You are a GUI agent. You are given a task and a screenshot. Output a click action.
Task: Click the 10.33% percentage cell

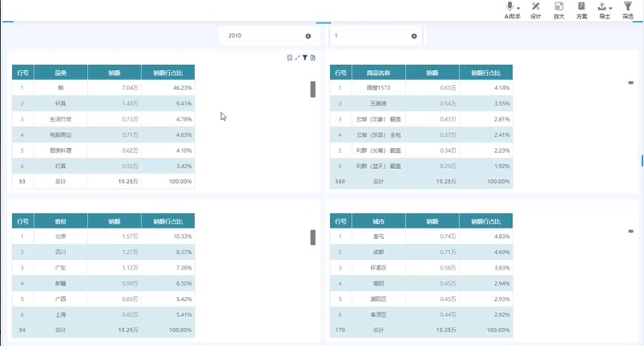coord(168,237)
